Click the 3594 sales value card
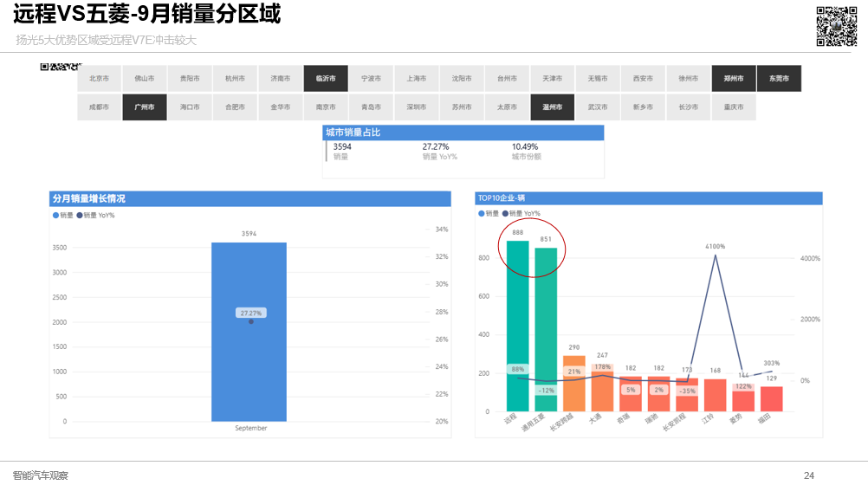This screenshot has height=485, width=868. [342, 146]
